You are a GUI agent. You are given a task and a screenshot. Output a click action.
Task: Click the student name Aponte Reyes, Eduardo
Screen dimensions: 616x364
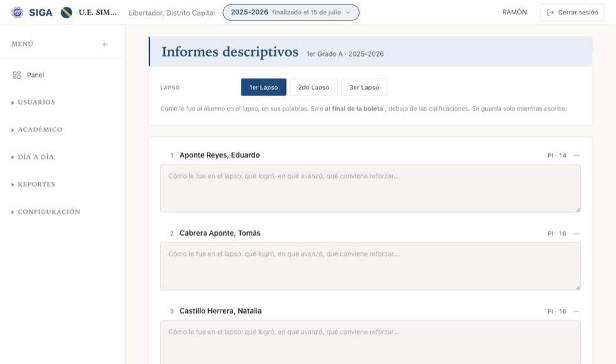219,155
